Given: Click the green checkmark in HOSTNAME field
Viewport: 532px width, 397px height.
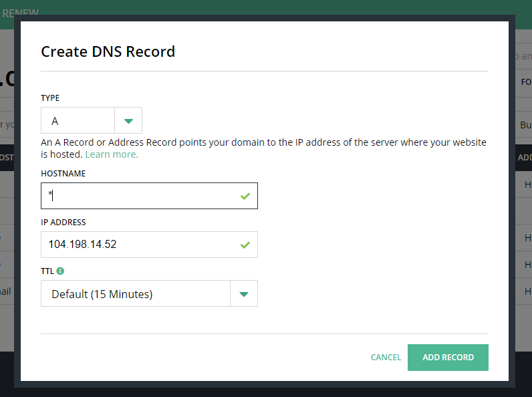Looking at the screenshot, I should pos(245,196).
